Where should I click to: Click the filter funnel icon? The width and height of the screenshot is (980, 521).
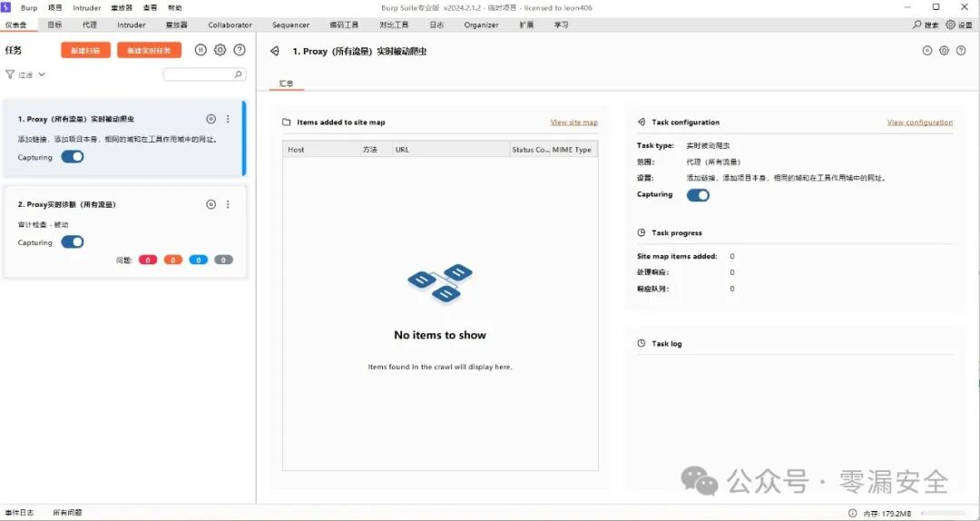click(10, 74)
